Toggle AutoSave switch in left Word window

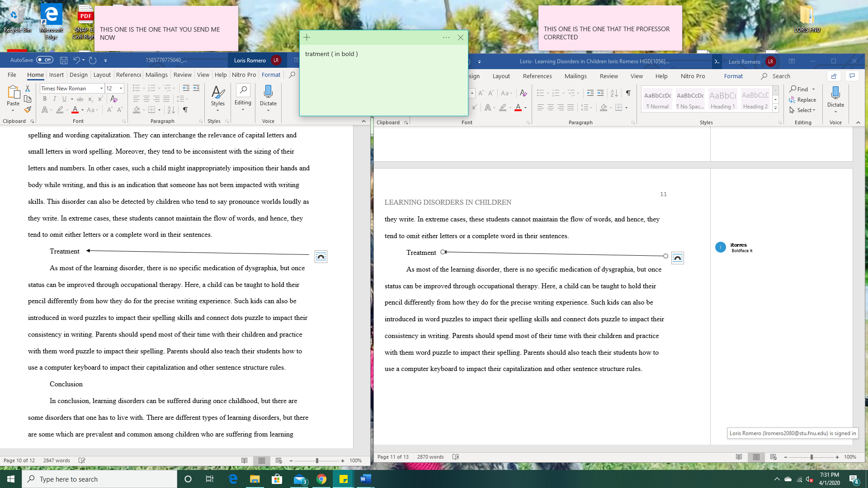point(45,60)
